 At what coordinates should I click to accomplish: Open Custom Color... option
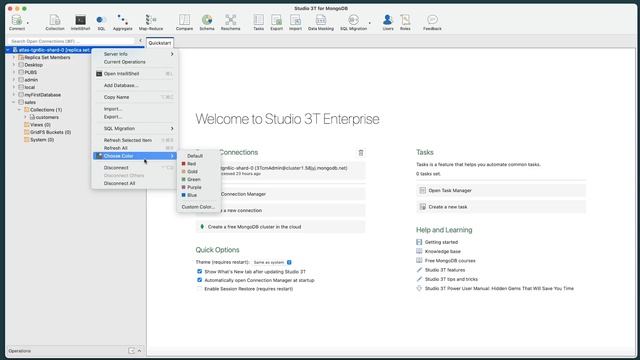point(199,207)
